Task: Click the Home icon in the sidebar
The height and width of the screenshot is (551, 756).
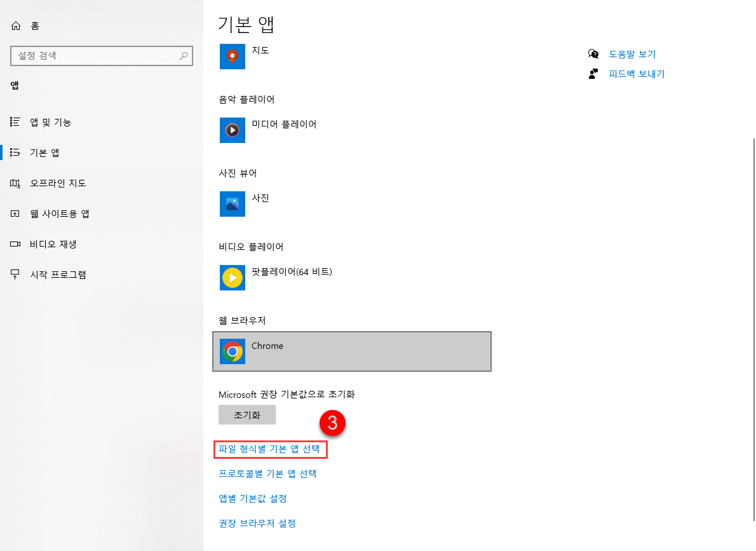Action: coord(16,25)
